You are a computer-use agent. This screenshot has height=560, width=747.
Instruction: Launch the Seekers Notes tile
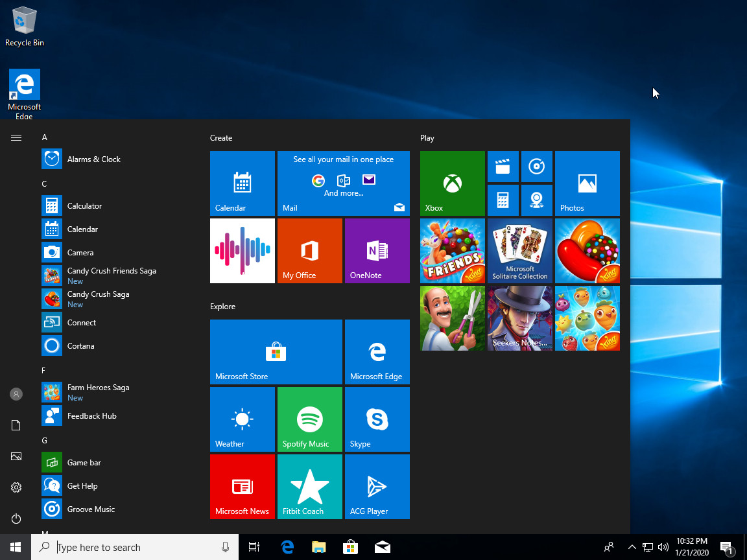click(x=520, y=318)
